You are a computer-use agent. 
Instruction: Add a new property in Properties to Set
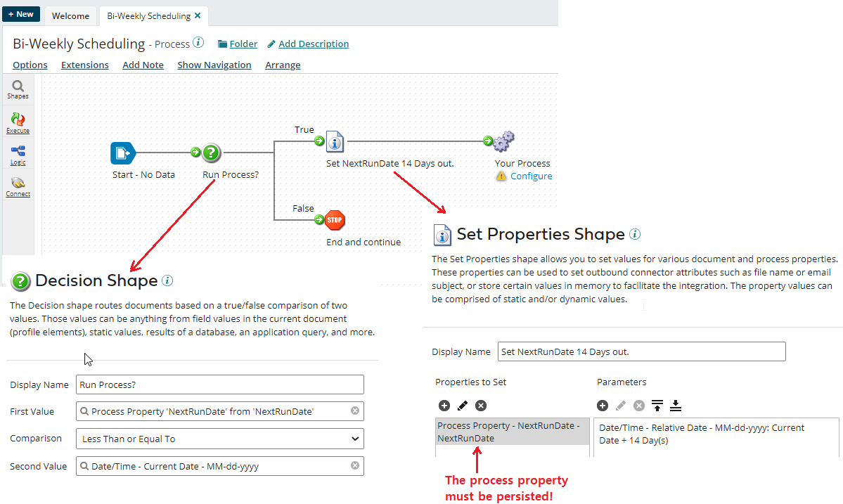(444, 406)
